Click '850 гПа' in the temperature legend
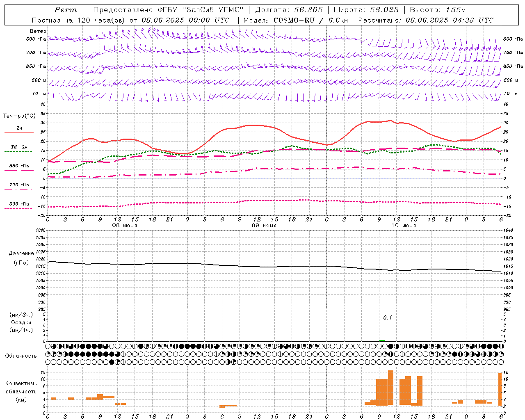 click(x=19, y=166)
